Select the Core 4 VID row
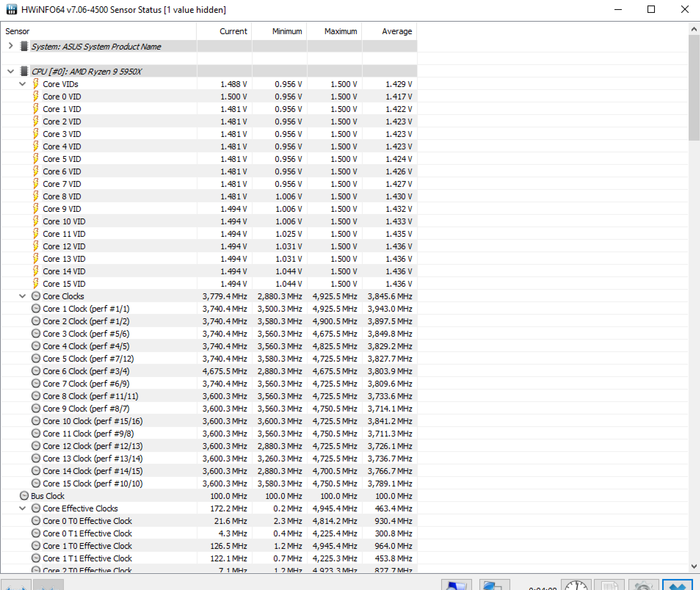This screenshot has width=700, height=590. pyautogui.click(x=208, y=146)
